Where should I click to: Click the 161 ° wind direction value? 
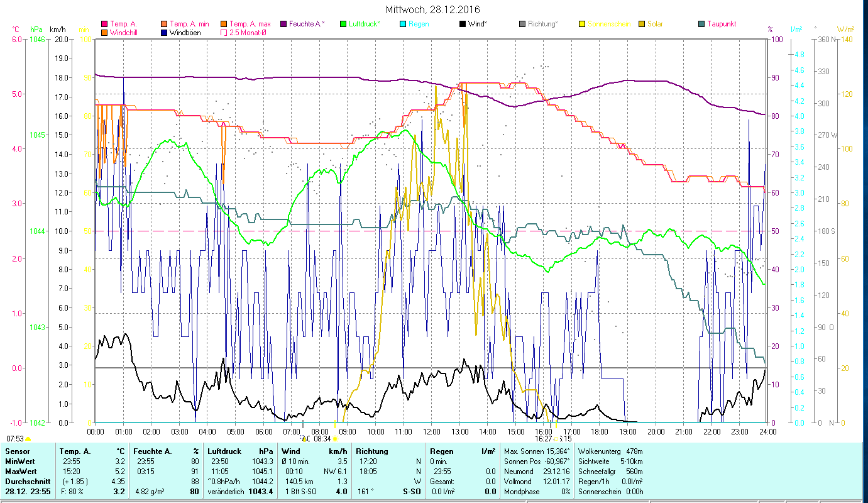point(366,492)
